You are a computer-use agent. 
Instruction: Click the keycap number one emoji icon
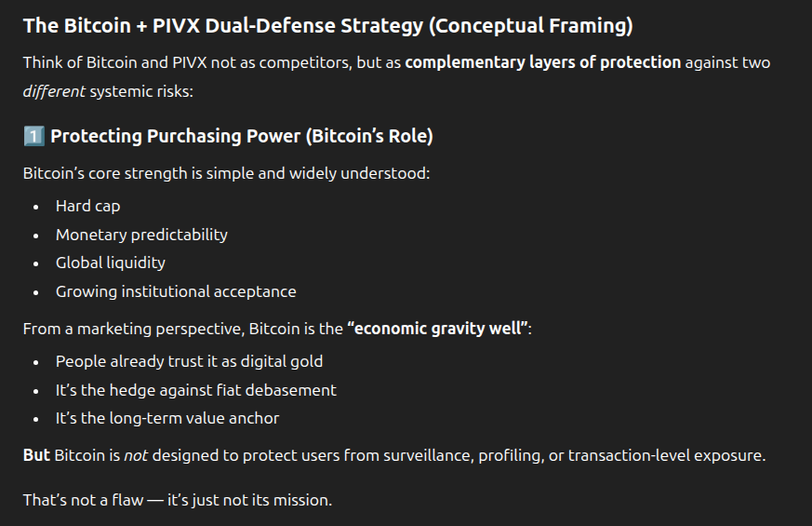click(33, 137)
